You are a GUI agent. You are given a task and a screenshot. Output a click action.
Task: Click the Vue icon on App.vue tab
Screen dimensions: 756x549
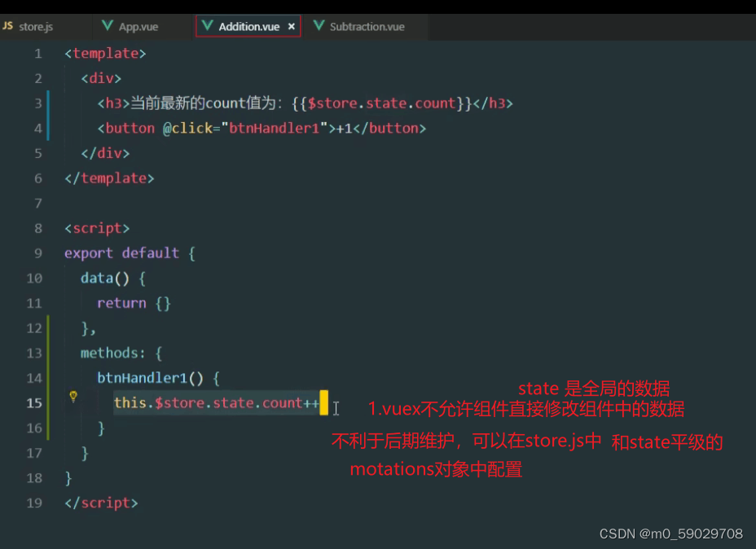click(108, 25)
